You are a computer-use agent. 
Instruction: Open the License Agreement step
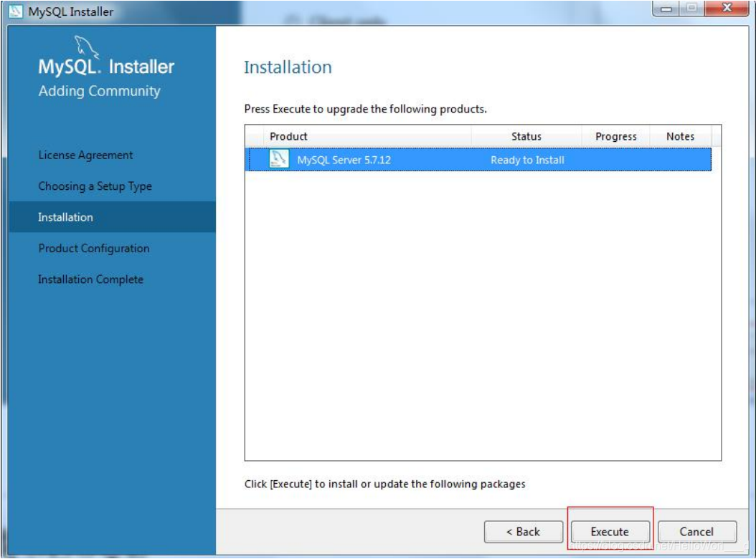coord(85,156)
